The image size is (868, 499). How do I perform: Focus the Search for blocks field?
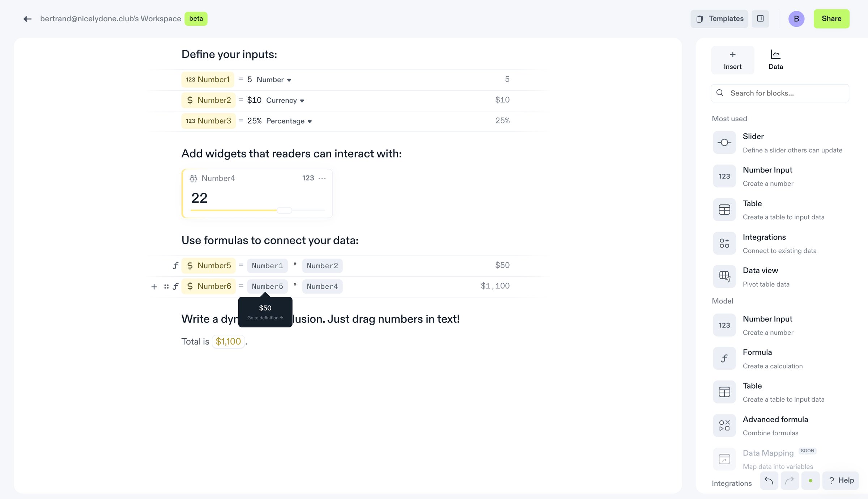(x=780, y=93)
